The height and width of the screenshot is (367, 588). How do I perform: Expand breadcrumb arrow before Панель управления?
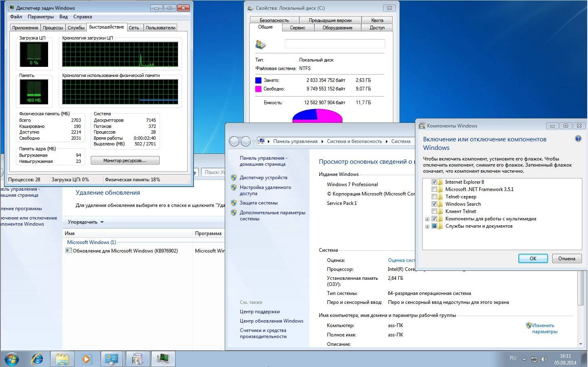268,141
